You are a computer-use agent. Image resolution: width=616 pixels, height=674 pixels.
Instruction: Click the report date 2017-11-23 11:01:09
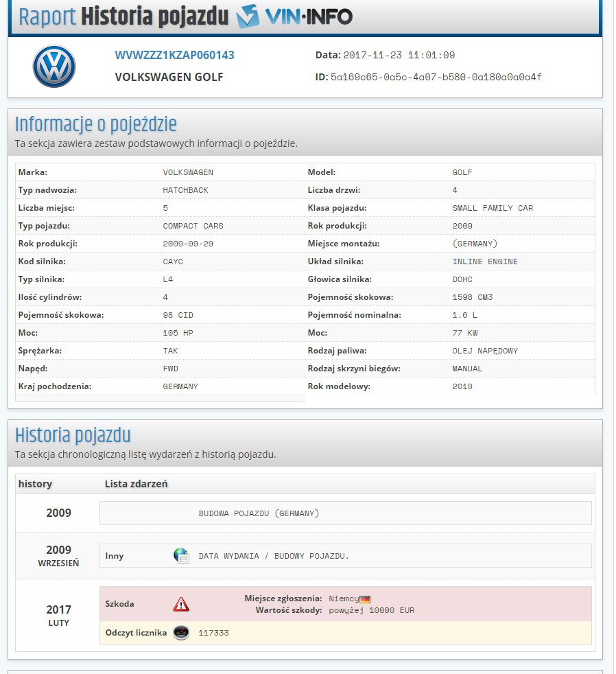click(399, 55)
